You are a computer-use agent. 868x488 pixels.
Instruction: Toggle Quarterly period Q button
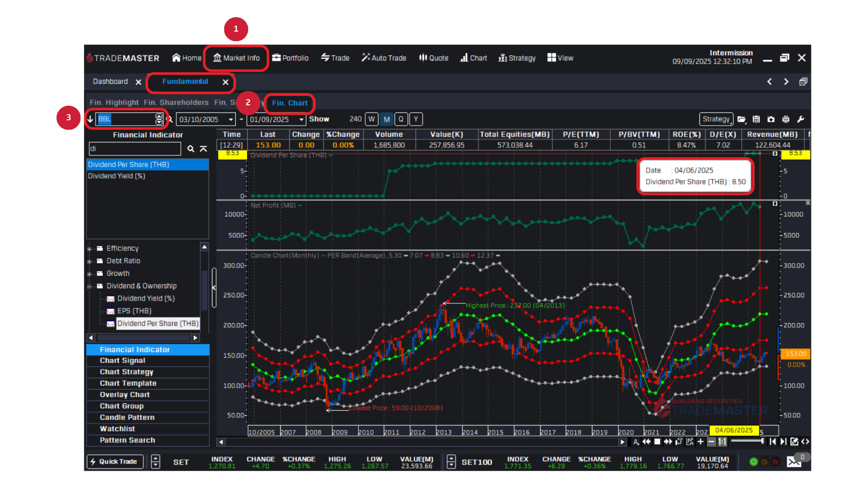(x=401, y=119)
